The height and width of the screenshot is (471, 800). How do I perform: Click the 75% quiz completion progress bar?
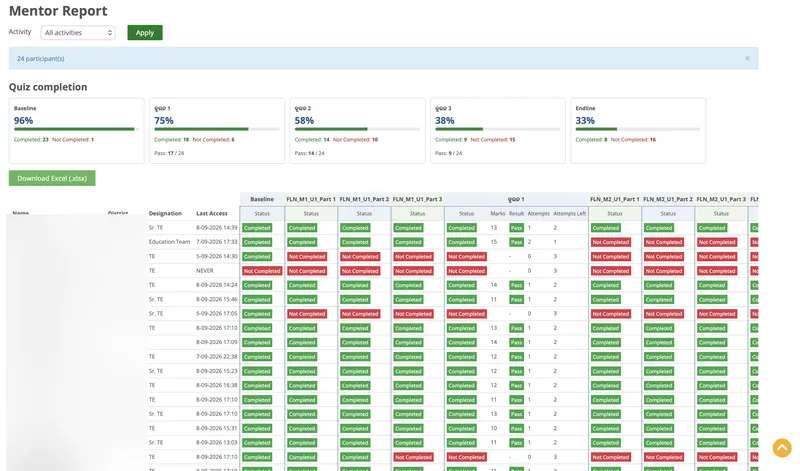coord(217,129)
